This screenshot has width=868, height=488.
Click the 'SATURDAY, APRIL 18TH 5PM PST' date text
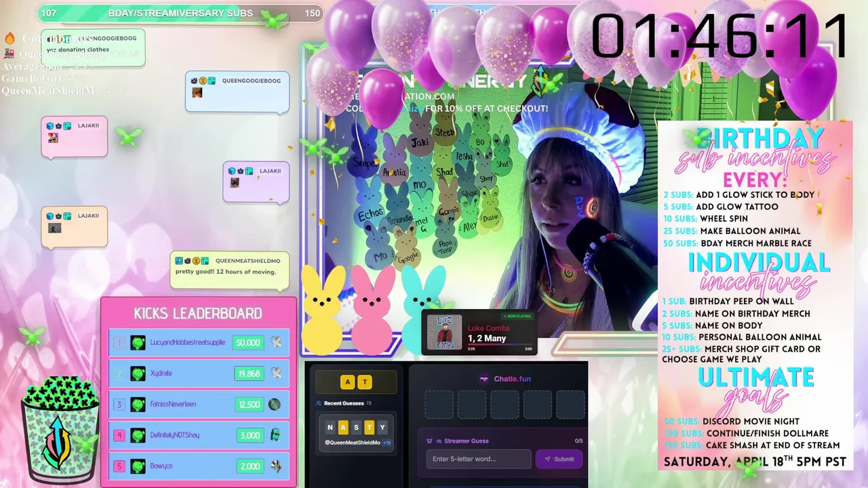[x=755, y=462]
